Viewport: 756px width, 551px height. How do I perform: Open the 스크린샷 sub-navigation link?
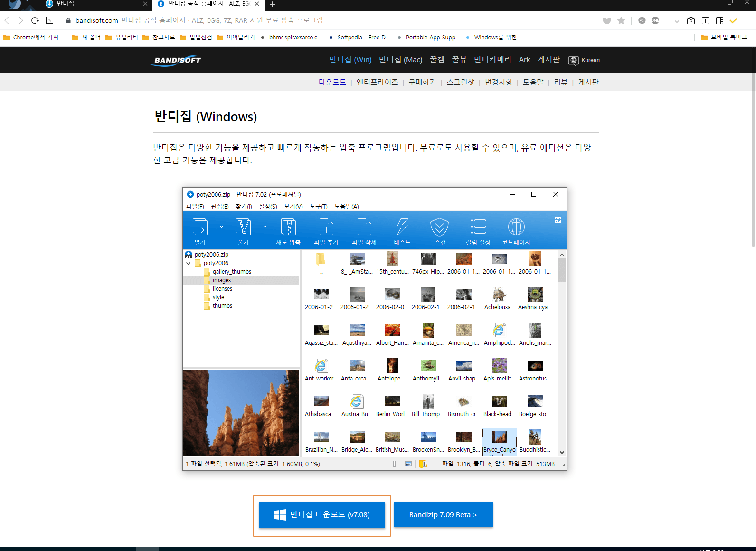(460, 82)
